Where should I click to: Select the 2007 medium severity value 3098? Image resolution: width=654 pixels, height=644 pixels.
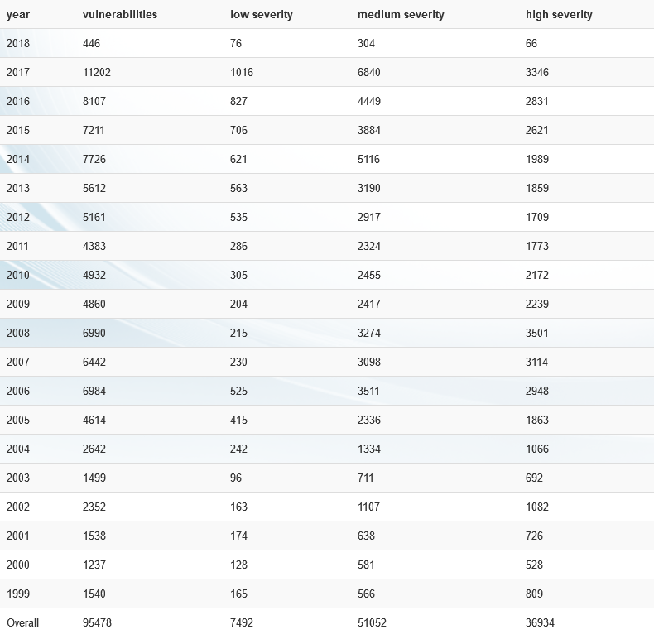[x=369, y=362]
